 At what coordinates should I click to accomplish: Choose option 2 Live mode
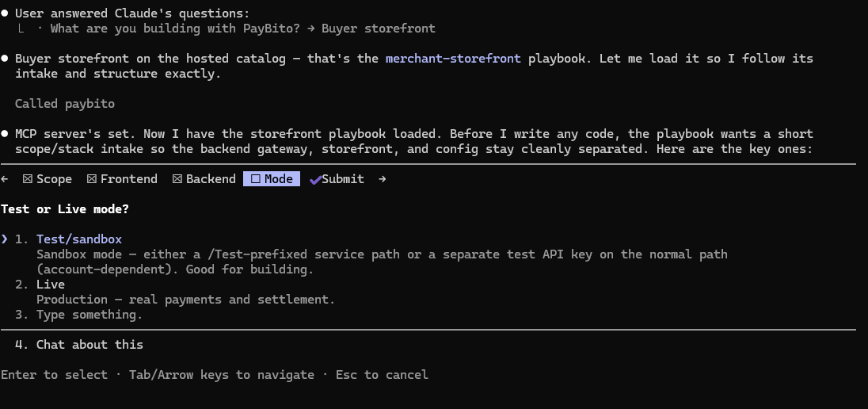[51, 285]
